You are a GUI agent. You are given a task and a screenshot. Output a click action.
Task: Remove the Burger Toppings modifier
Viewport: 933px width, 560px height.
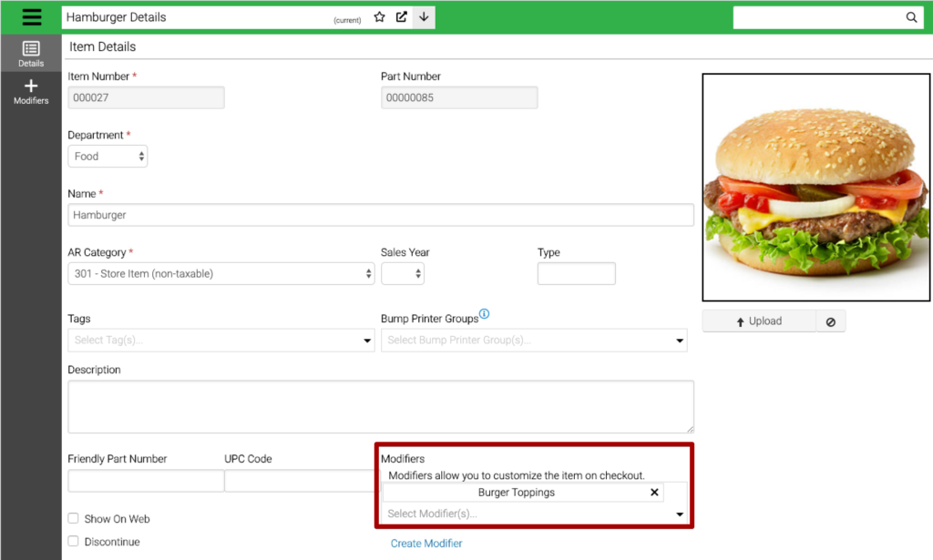pos(654,493)
